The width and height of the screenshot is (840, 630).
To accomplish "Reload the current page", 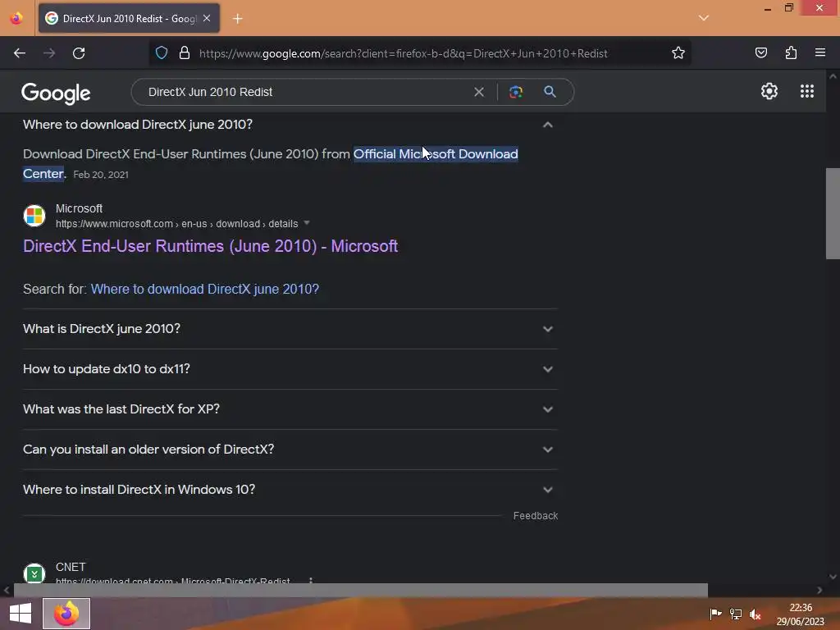I will (79, 53).
